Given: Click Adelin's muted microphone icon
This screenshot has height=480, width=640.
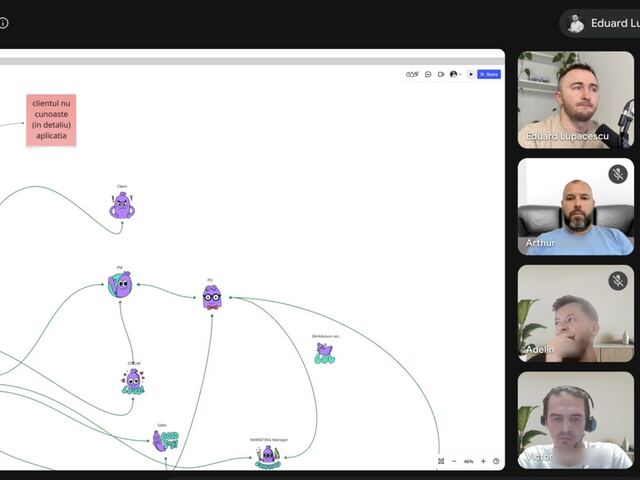Looking at the screenshot, I should pyautogui.click(x=618, y=281).
